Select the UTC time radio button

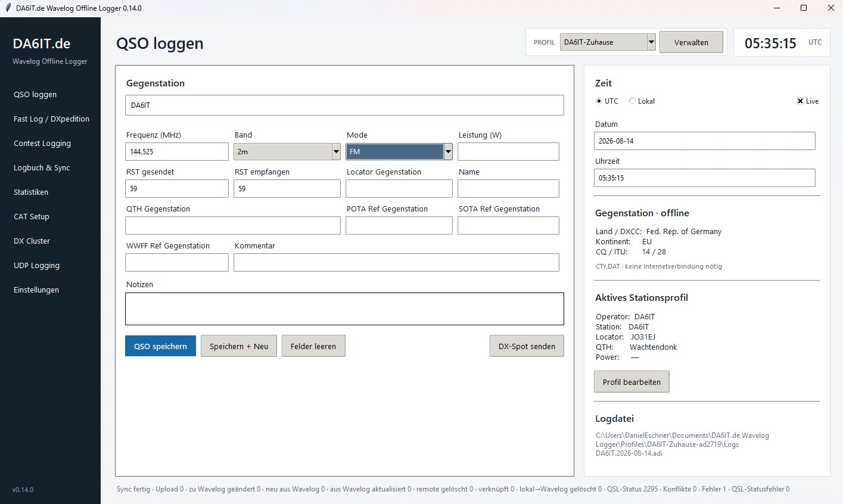tap(599, 101)
